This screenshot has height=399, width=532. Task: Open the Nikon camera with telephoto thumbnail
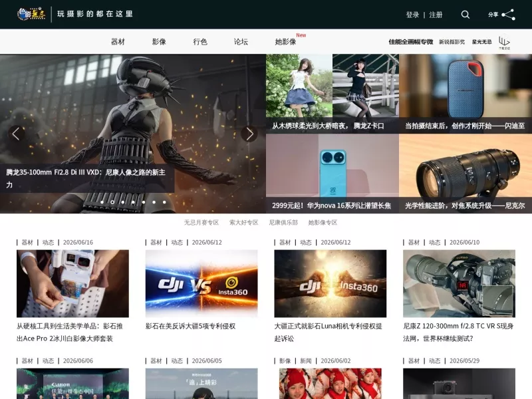click(459, 284)
